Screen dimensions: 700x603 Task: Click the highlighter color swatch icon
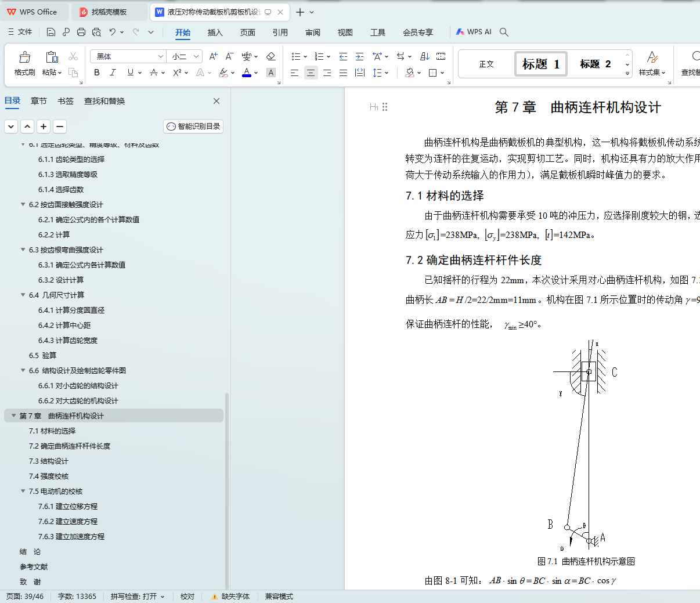point(223,73)
